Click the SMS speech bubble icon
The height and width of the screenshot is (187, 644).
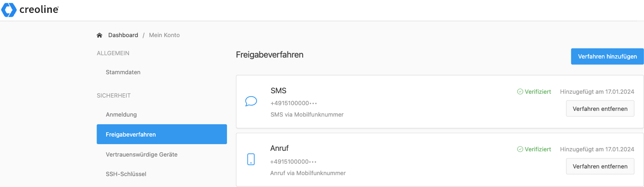pyautogui.click(x=251, y=101)
